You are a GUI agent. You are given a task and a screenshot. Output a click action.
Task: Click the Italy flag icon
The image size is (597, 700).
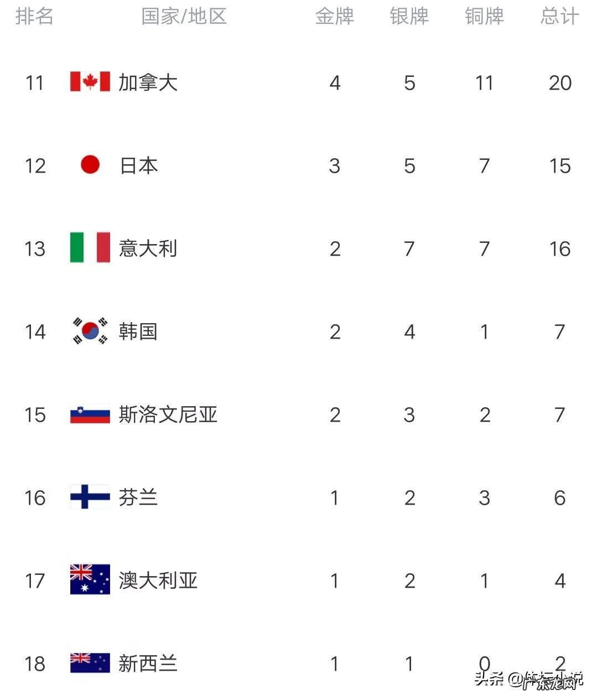pyautogui.click(x=90, y=247)
